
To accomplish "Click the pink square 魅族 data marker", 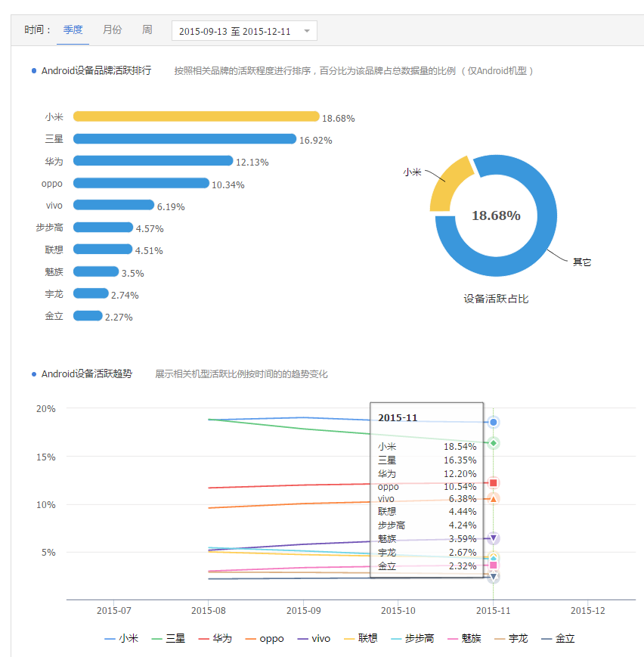I will [494, 566].
